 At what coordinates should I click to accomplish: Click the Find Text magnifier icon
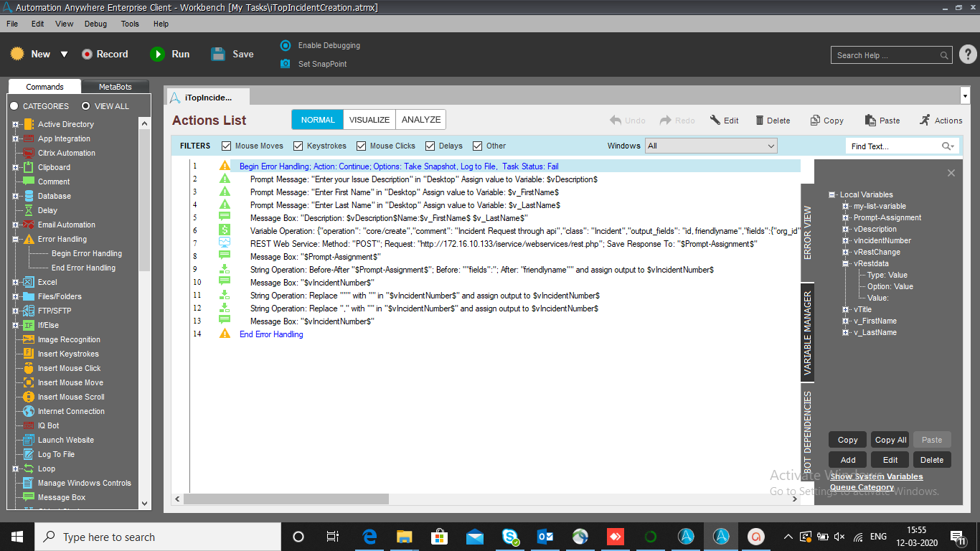(x=948, y=146)
